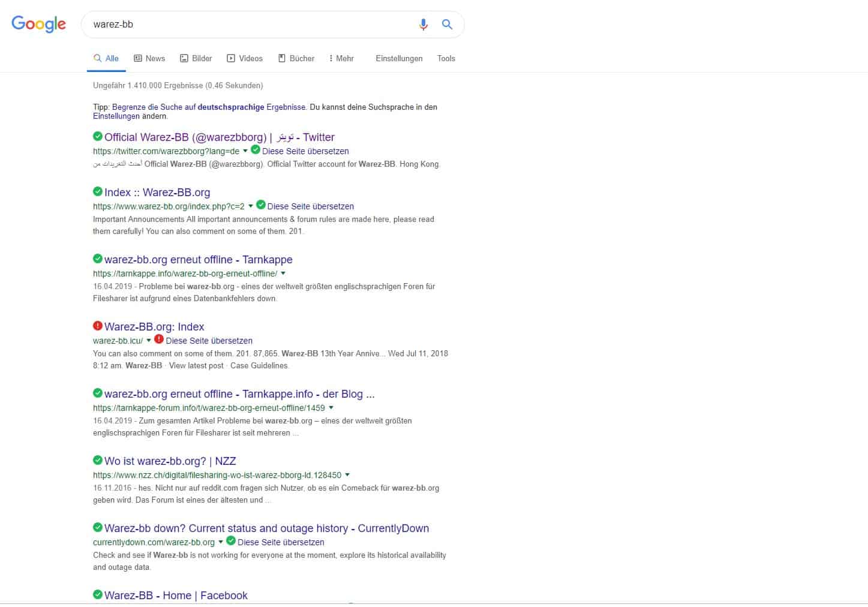The height and width of the screenshot is (607, 868).
Task: Click green check icon beside Warez-bb down CurrentlyDown title
Action: tap(98, 527)
